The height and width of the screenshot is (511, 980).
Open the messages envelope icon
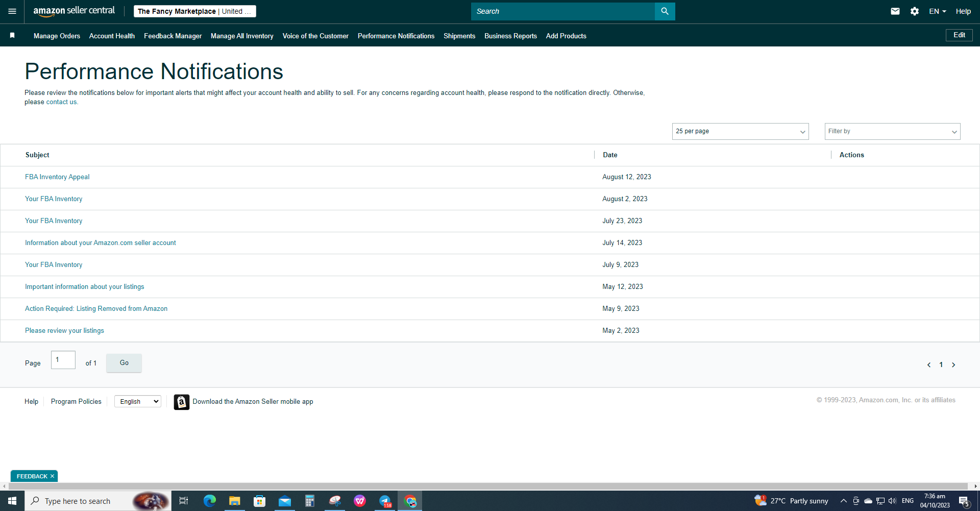895,11
